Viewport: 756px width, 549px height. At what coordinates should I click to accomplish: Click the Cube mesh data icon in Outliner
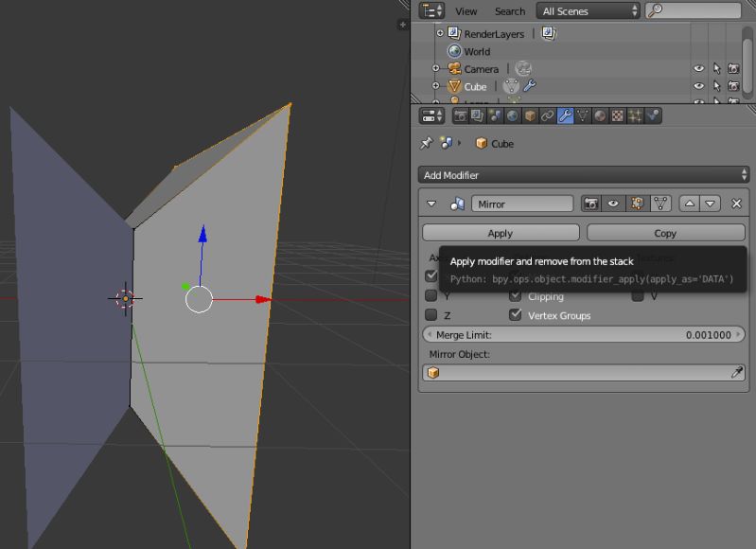pos(511,86)
